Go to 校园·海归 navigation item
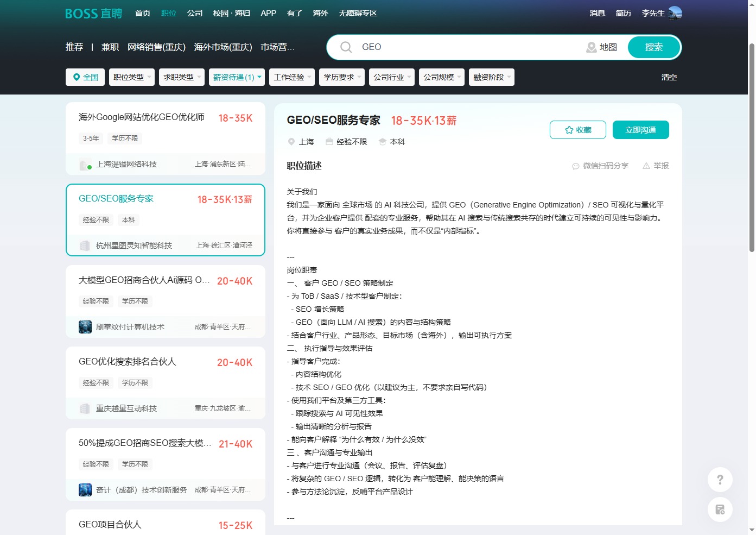The image size is (756, 535). [232, 13]
